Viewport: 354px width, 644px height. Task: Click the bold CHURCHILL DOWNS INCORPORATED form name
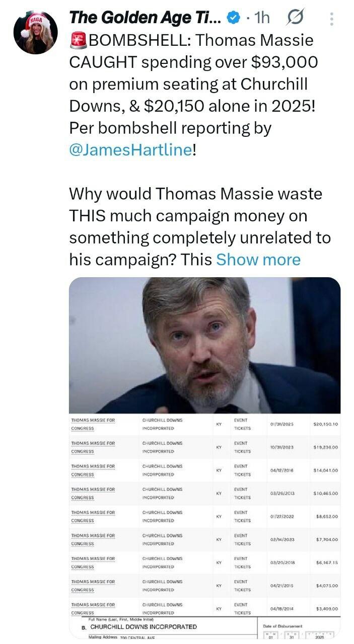pyautogui.click(x=143, y=627)
